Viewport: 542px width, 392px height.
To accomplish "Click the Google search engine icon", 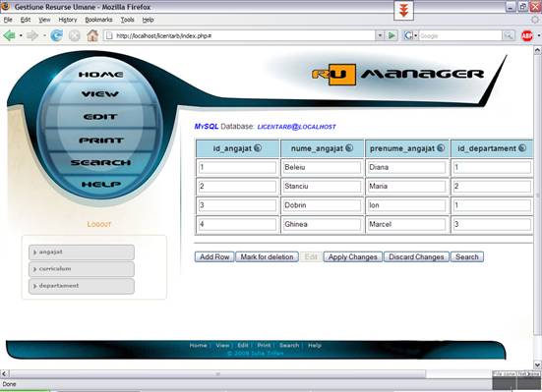I will (x=408, y=35).
